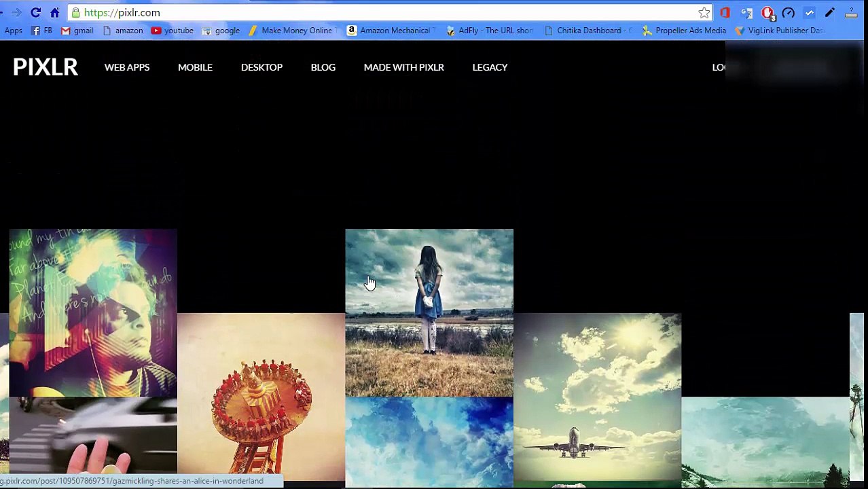This screenshot has width=868, height=489.
Task: Open the amazon bookmark
Action: coord(123,30)
